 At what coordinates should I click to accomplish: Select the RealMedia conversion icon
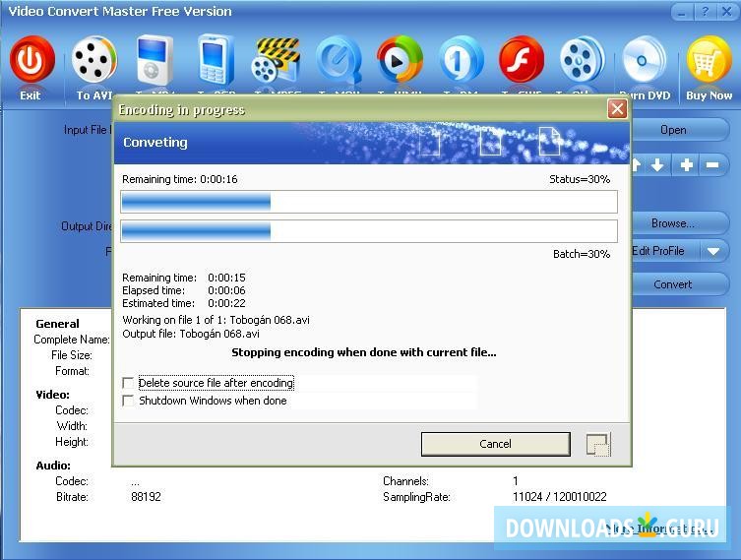[x=461, y=60]
